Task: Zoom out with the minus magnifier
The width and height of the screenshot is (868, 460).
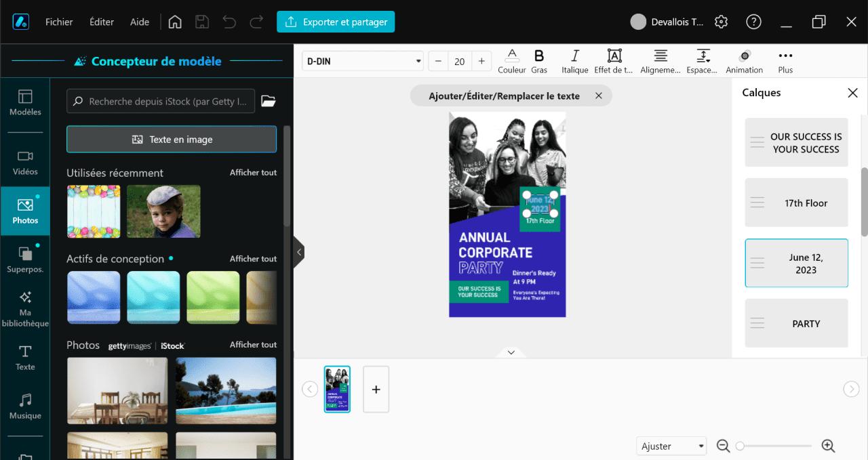Action: point(723,446)
